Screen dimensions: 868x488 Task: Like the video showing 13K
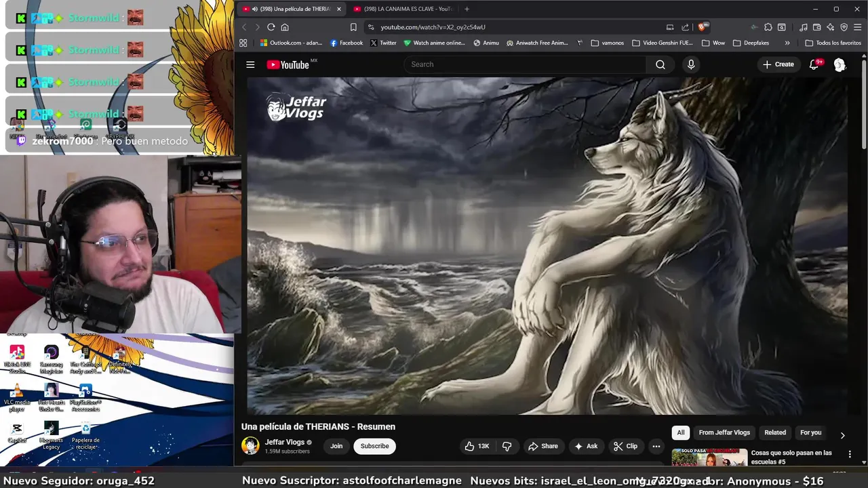[x=477, y=446]
